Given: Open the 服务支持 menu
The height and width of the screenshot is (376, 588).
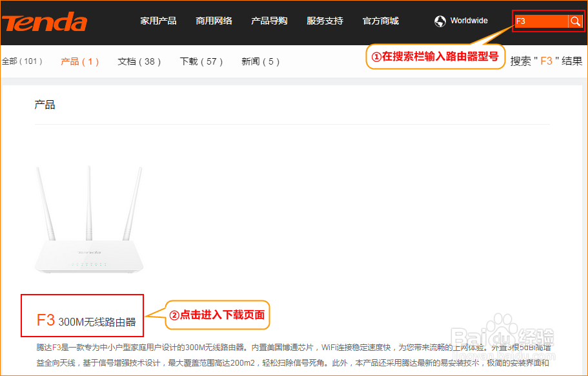Looking at the screenshot, I should tap(325, 20).
